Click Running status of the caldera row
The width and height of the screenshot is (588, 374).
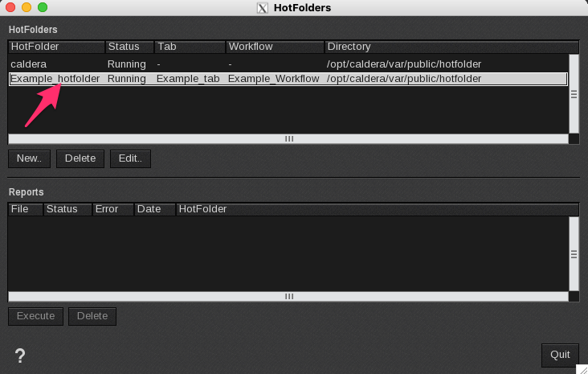(x=126, y=64)
